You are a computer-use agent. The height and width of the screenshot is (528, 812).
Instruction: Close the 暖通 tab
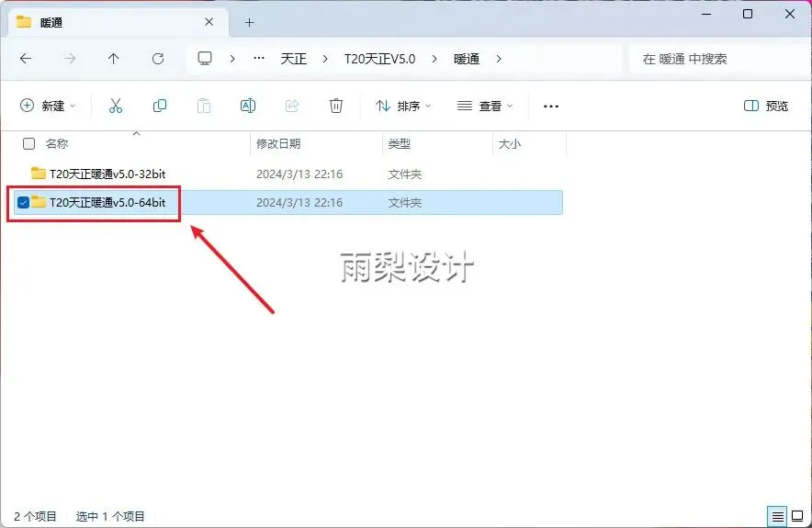coord(209,22)
